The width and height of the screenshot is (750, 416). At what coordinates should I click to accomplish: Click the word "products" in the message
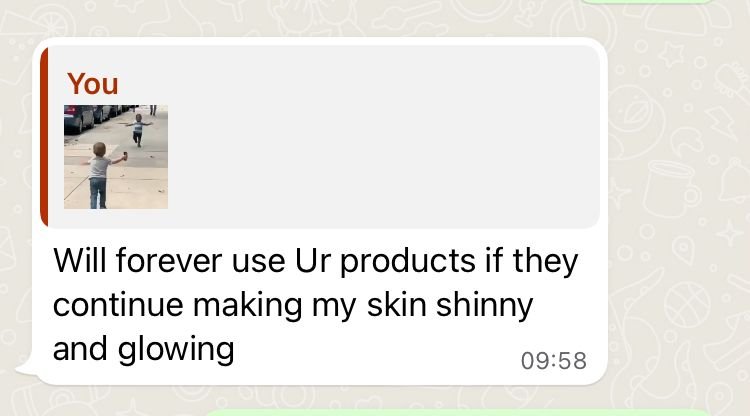(408, 262)
